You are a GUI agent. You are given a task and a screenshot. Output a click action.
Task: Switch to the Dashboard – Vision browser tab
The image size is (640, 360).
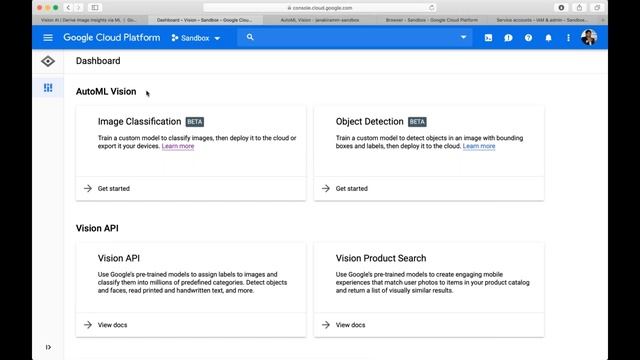[x=205, y=20]
